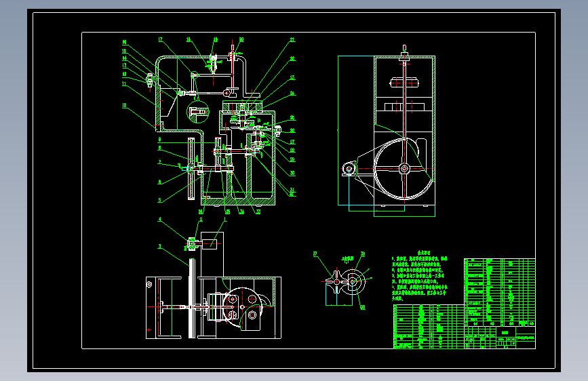Click part callout number 3
Image resolution: width=588 pixels, height=381 pixels.
[160, 246]
